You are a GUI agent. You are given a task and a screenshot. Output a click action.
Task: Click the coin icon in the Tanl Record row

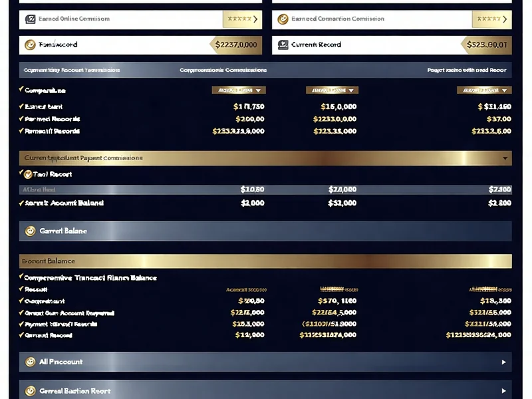coord(28,174)
